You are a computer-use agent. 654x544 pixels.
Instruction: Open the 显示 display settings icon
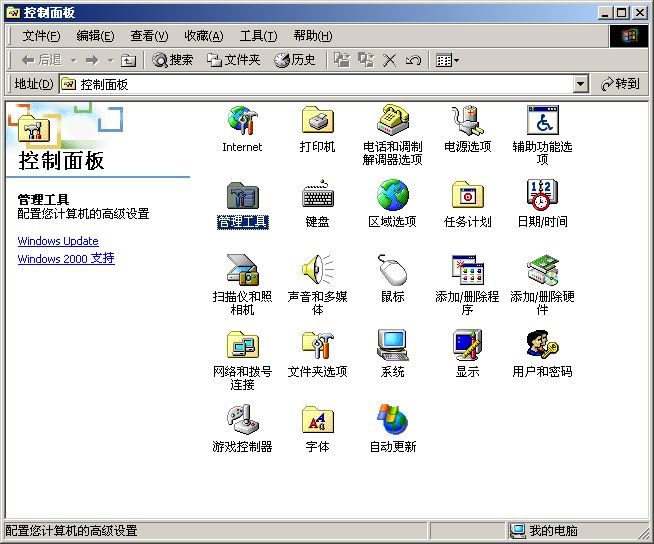[467, 346]
